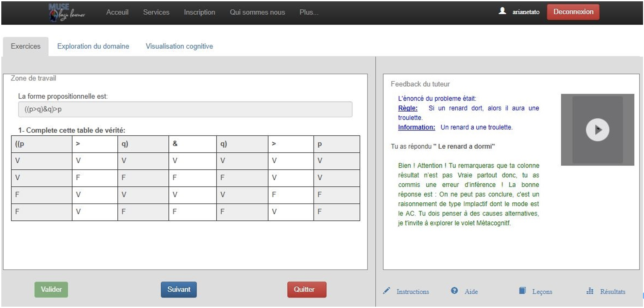644x308 pixels.
Task: Click the Résultats chart icon
Action: pos(590,291)
